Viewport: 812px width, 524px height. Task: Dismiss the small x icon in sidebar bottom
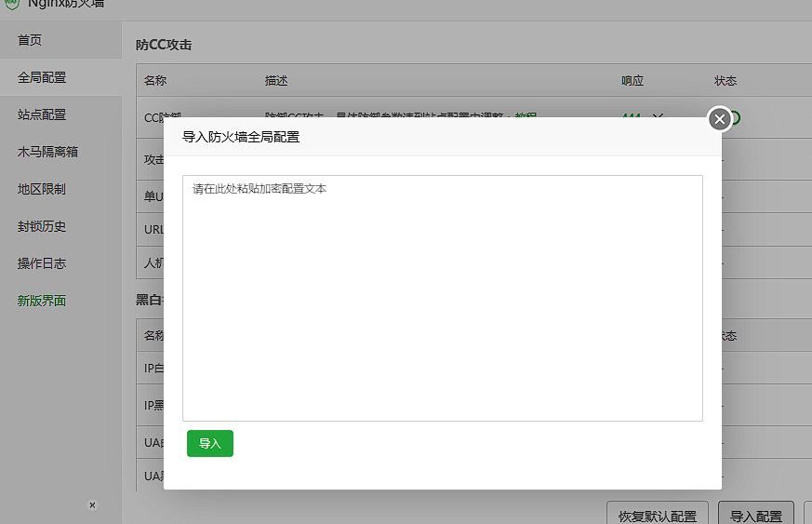coord(92,504)
